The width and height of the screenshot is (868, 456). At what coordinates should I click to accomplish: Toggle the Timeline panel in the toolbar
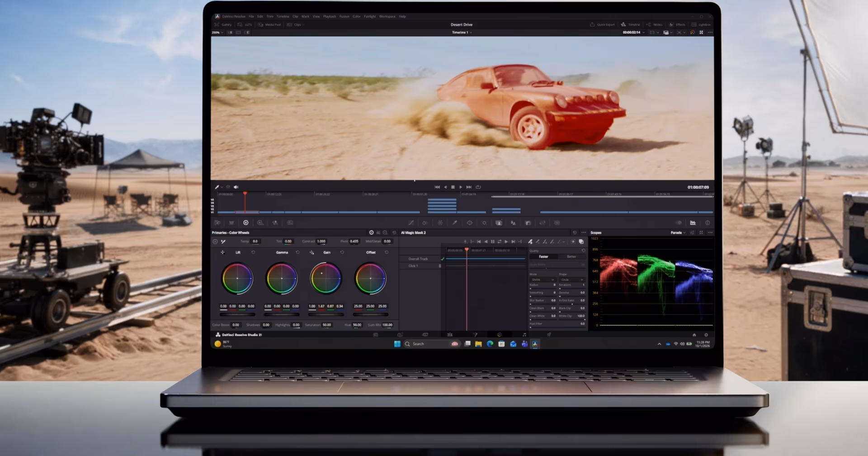pyautogui.click(x=630, y=25)
